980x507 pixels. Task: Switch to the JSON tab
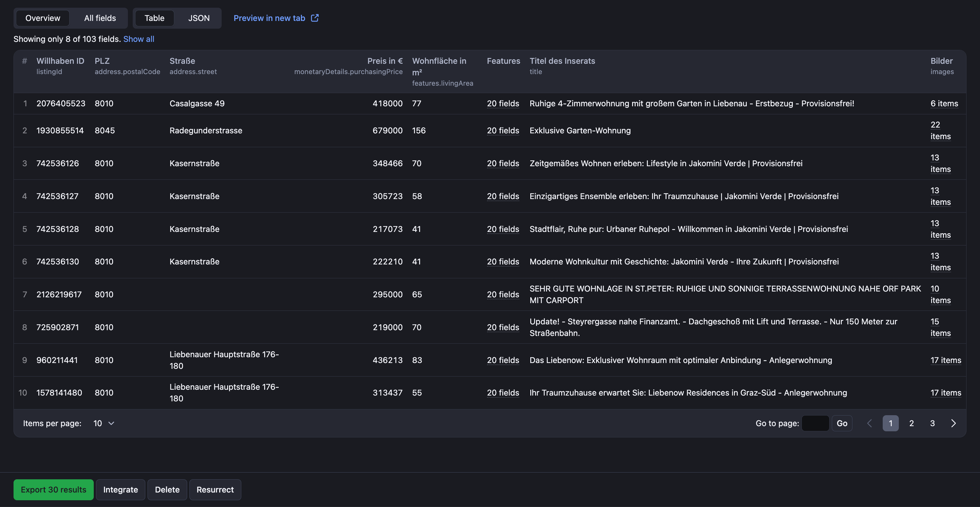198,18
